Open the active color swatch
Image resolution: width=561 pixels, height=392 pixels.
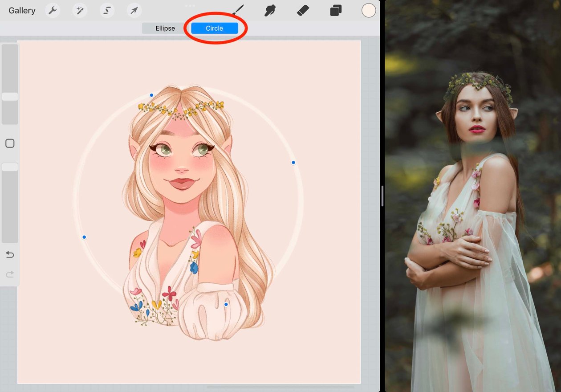click(369, 10)
